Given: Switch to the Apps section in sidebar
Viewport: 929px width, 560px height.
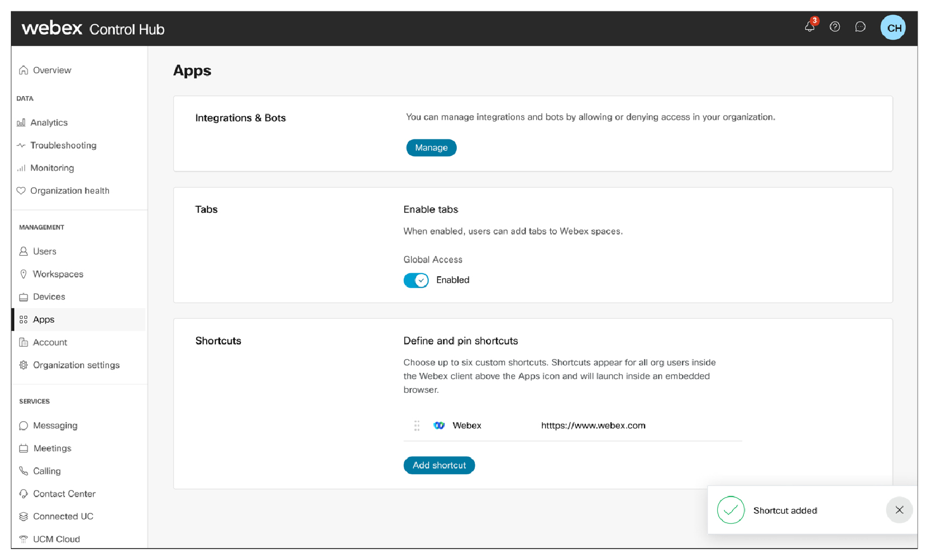Looking at the screenshot, I should coord(43,319).
